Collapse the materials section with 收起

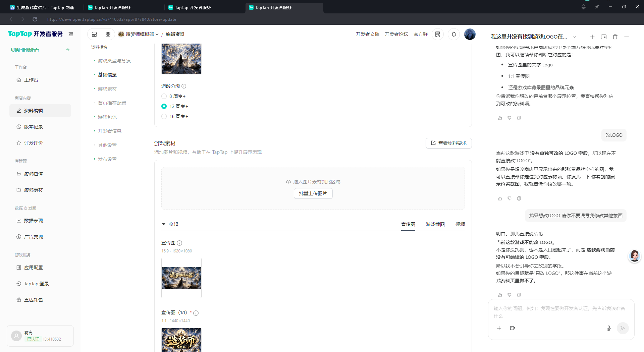[170, 224]
